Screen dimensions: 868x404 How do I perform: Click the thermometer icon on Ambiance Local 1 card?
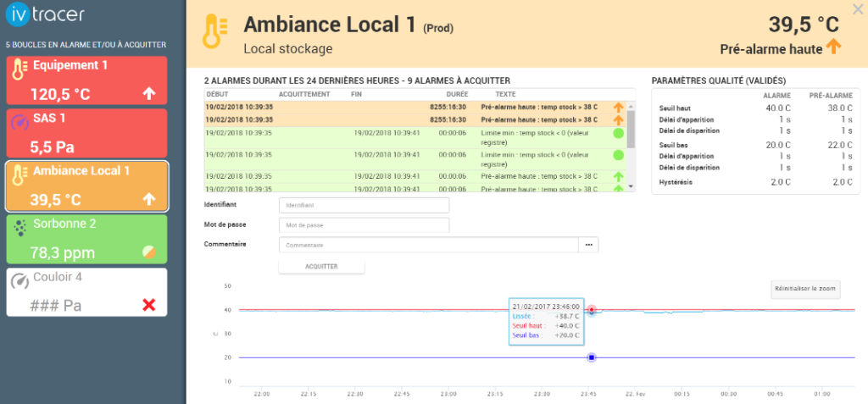19,175
